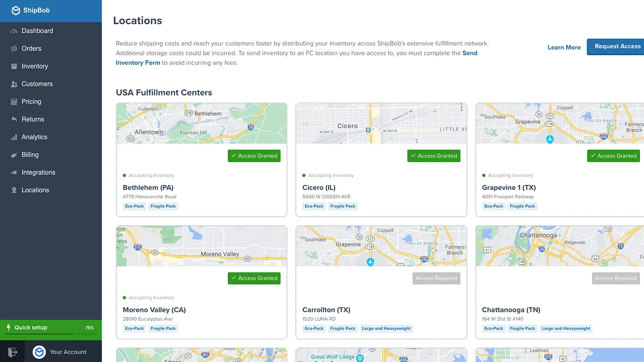644x362 pixels.
Task: Click the logout icon at bottom left
Action: 13,352
